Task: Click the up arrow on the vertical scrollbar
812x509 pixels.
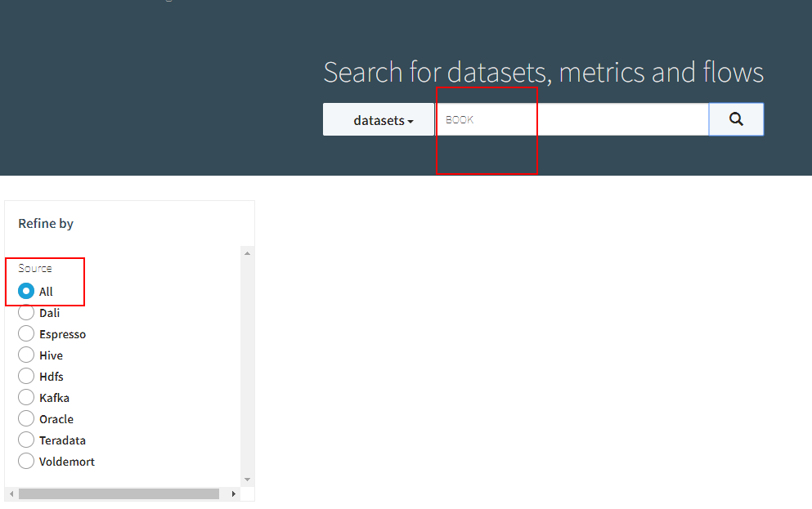Action: [x=247, y=252]
